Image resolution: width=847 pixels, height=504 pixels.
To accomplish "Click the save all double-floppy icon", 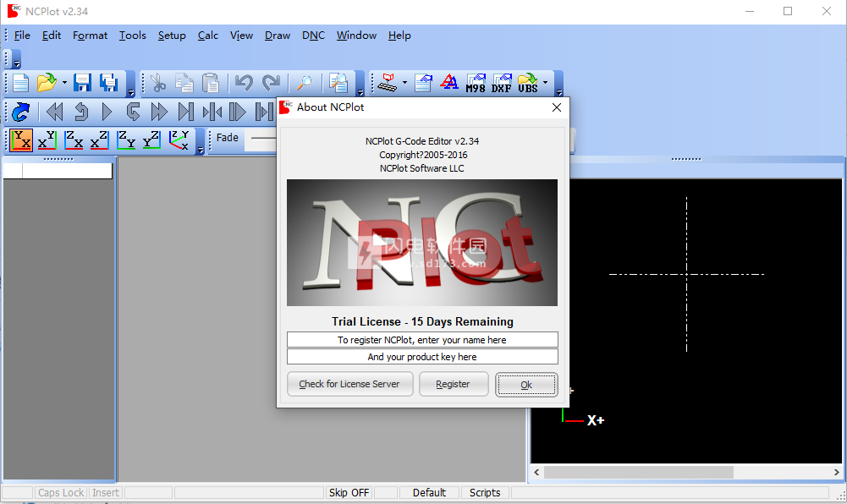I will tap(109, 83).
